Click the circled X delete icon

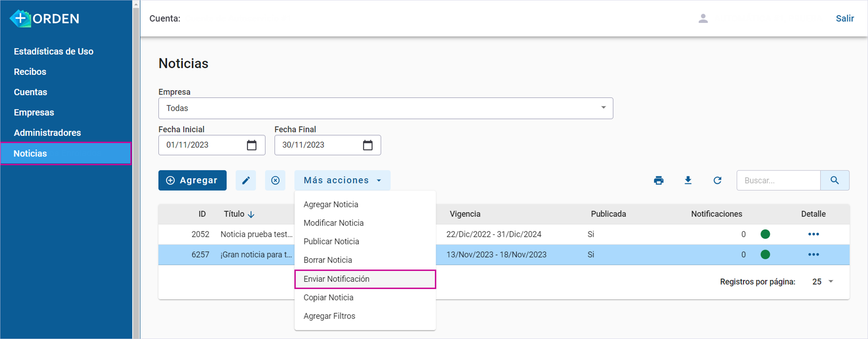tap(275, 180)
